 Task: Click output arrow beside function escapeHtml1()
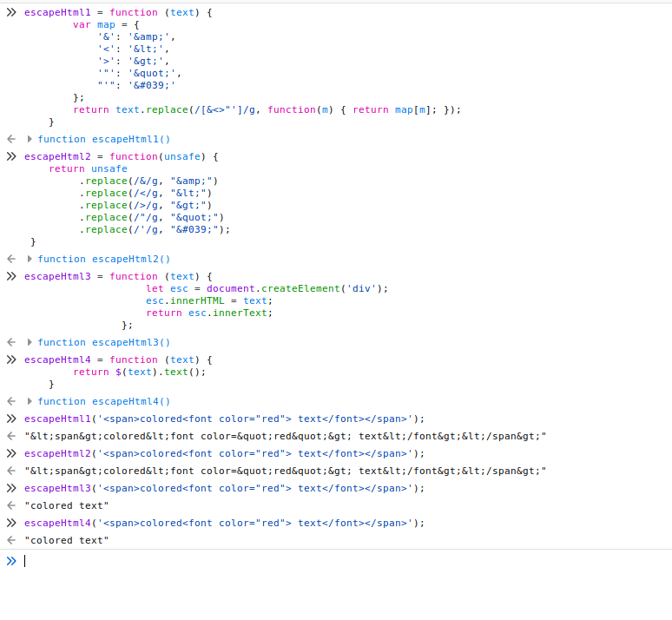click(x=11, y=139)
